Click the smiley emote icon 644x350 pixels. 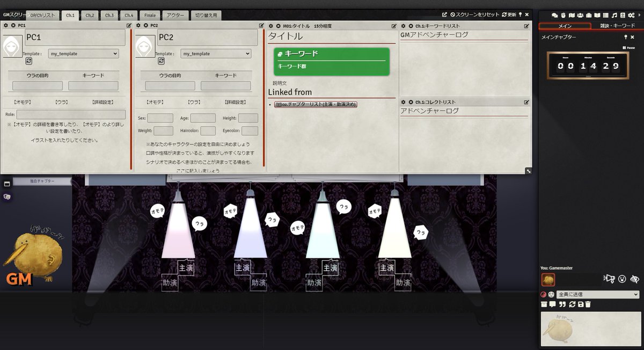click(622, 279)
